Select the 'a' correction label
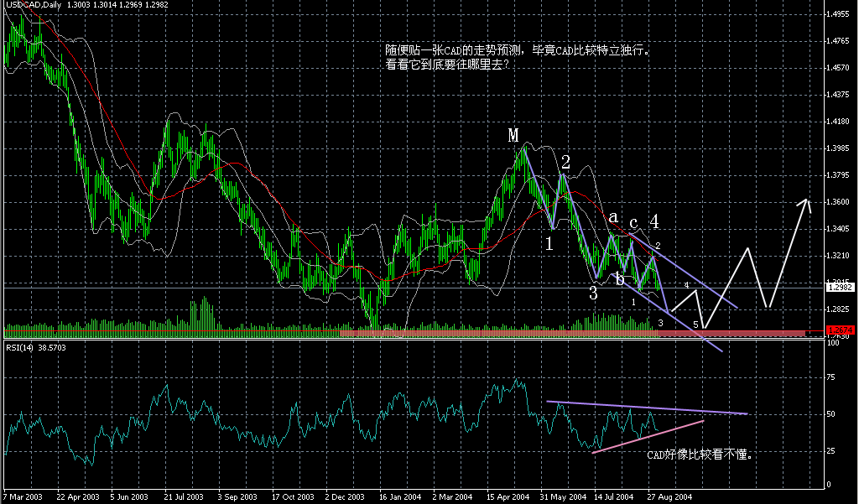Viewport: 859px width, 504px height. tap(613, 216)
